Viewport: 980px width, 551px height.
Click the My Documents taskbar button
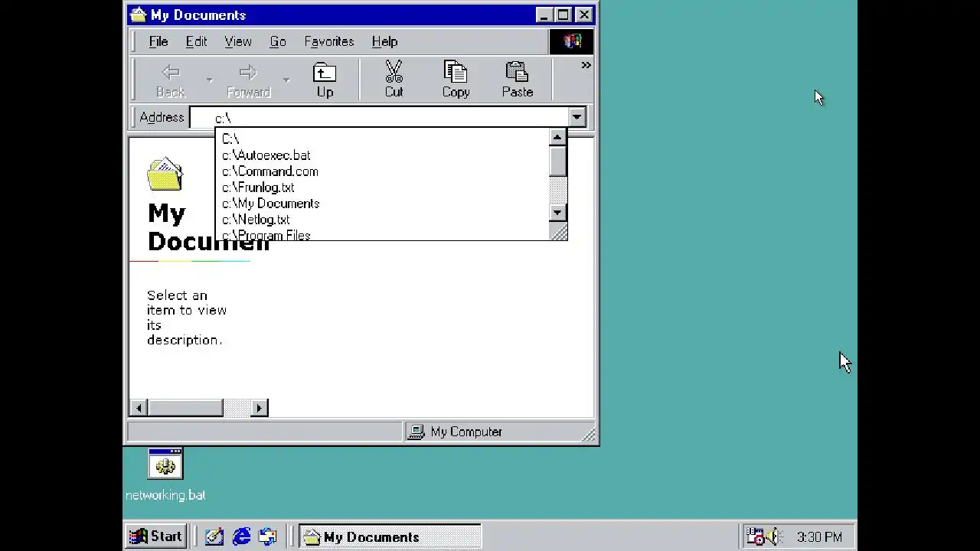390,536
